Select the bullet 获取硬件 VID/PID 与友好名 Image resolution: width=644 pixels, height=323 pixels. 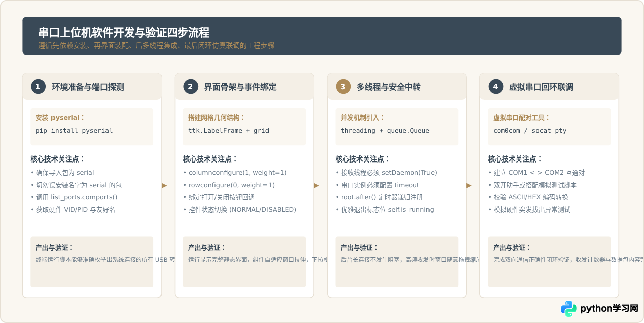coord(73,210)
